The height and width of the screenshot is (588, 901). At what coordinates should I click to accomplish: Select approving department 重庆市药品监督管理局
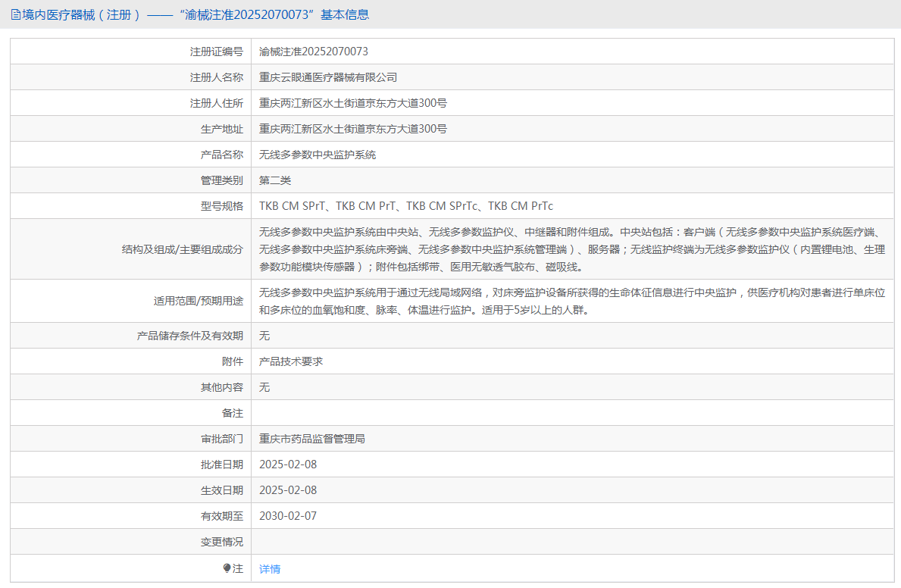(312, 439)
